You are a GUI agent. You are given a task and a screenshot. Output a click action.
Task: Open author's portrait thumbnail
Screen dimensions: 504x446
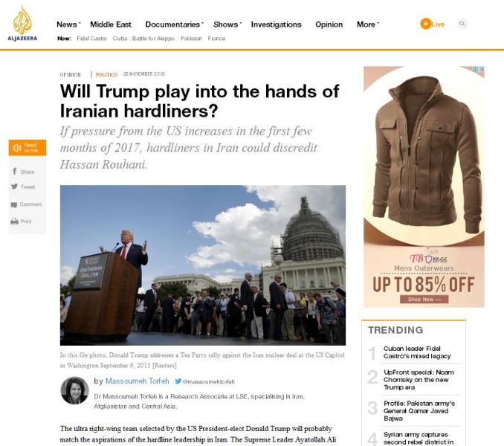[74, 390]
